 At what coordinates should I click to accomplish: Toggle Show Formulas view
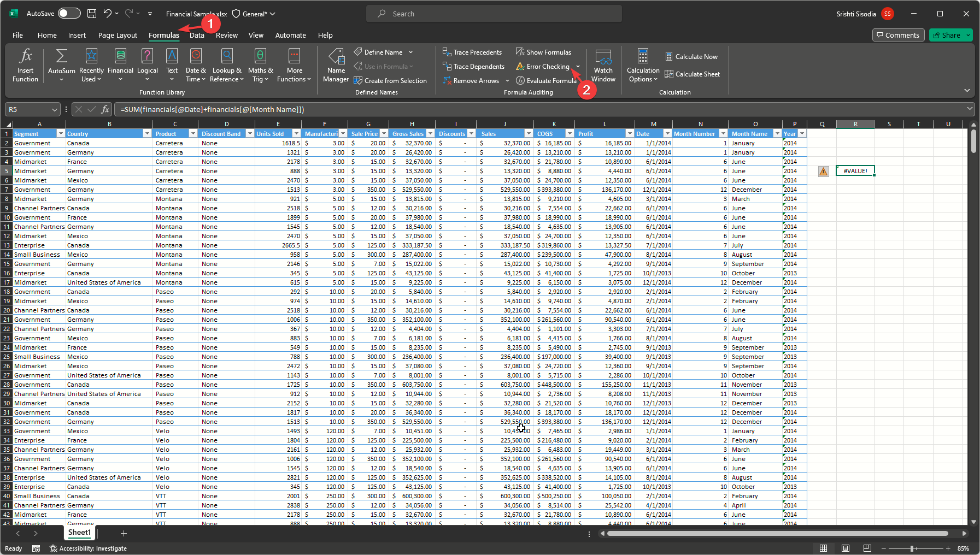(x=543, y=52)
